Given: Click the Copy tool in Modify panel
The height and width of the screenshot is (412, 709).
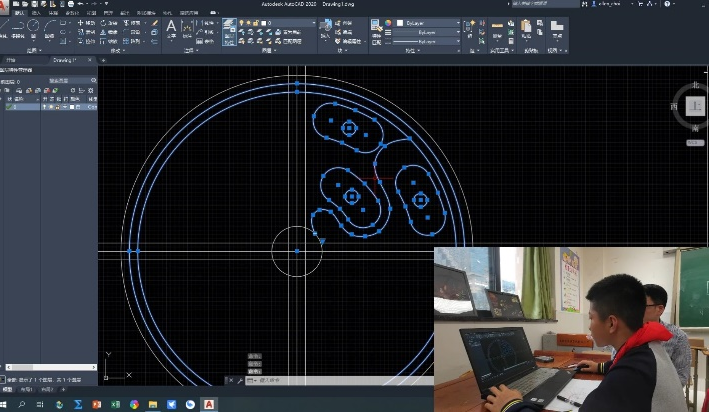Looking at the screenshot, I should [86, 32].
